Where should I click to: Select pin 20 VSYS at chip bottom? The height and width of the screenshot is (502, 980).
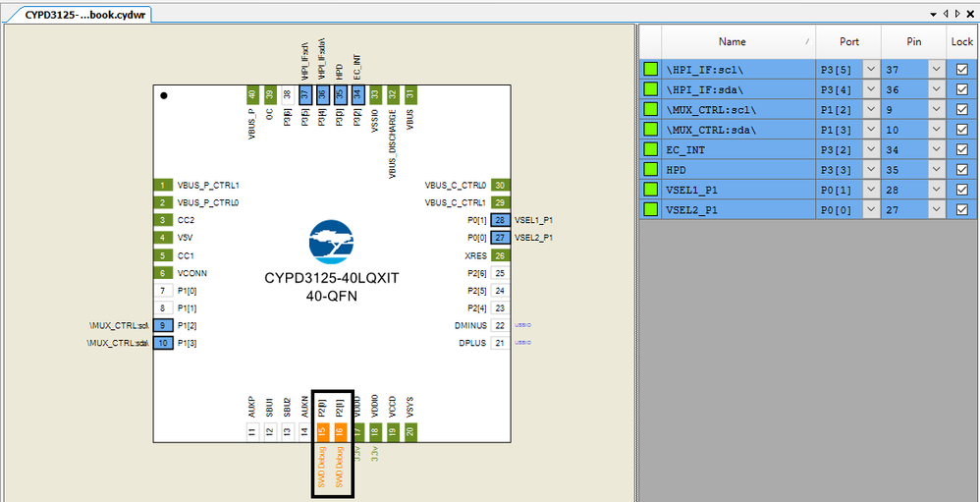point(410,432)
